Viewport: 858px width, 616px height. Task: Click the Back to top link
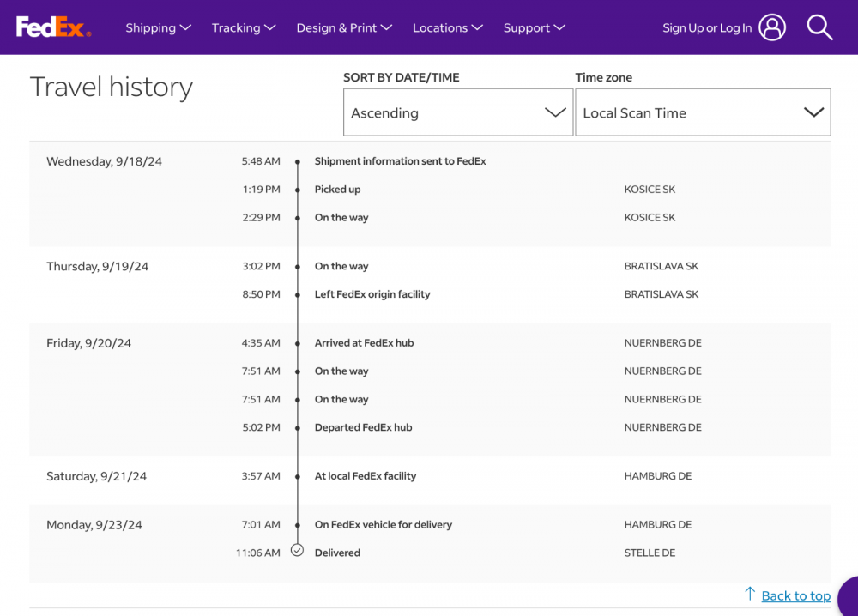(795, 595)
